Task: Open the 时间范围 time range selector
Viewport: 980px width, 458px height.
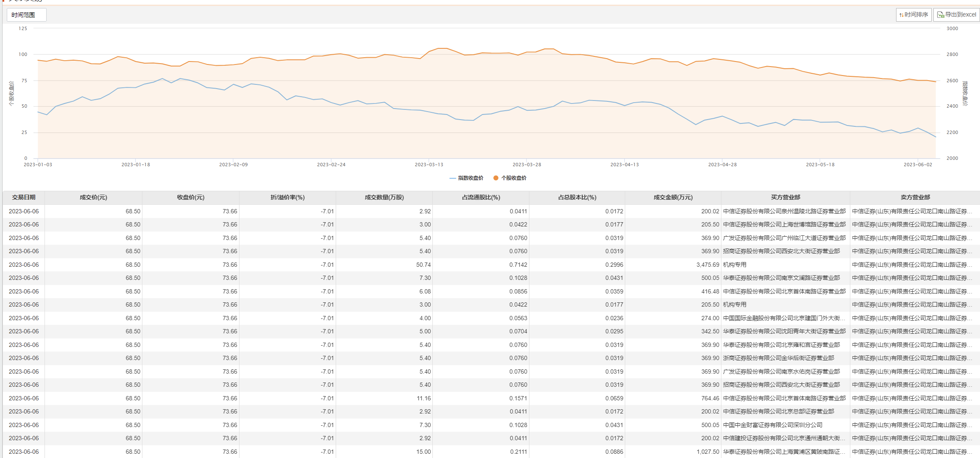Action: (26, 15)
